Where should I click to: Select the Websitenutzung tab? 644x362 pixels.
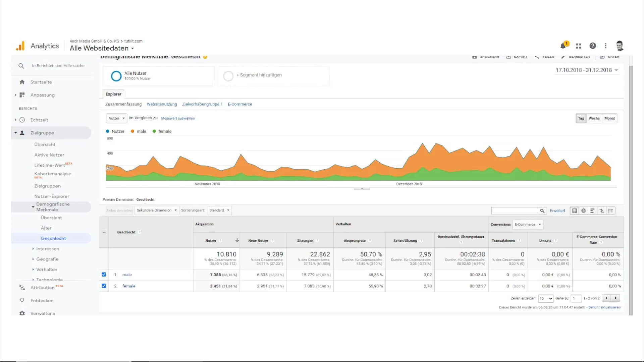(161, 104)
